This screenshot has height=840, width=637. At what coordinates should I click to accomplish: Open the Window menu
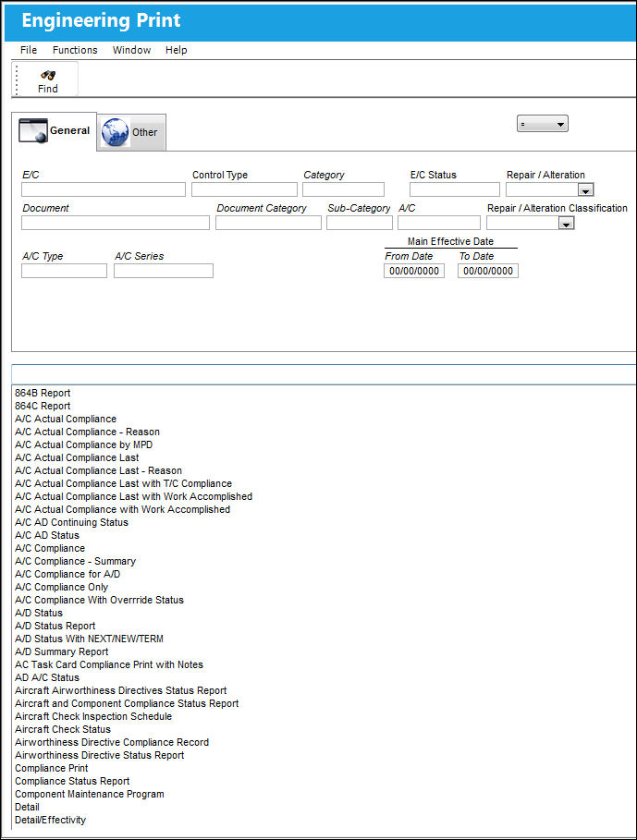coord(131,50)
